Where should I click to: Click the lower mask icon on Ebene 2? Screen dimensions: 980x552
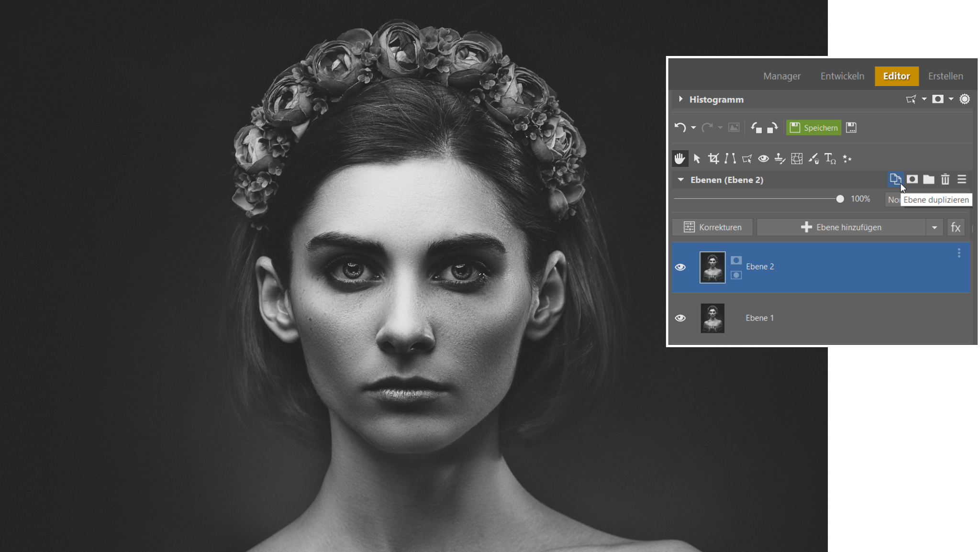point(736,275)
